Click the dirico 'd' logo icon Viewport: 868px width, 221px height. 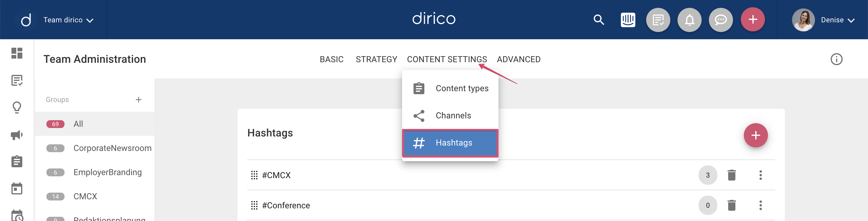point(26,20)
